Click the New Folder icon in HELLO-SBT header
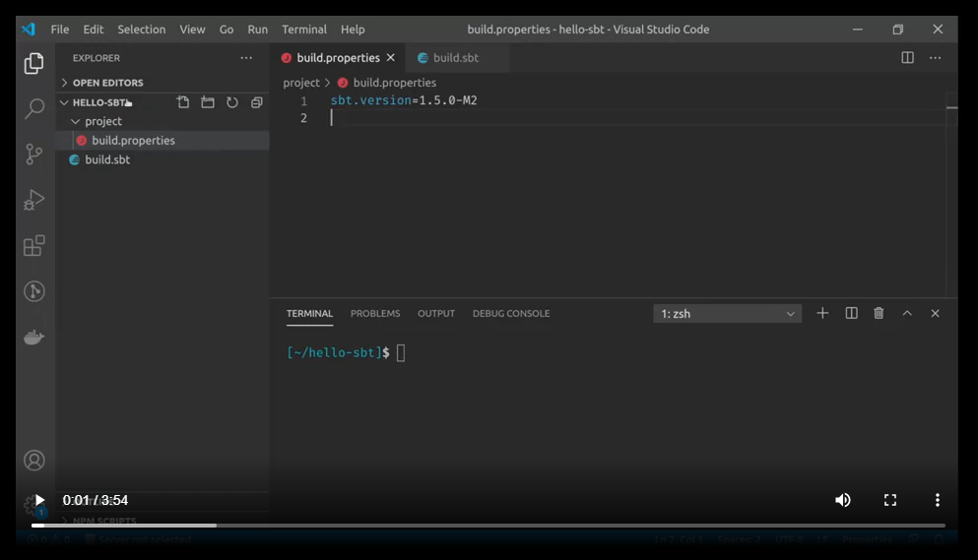Image resolution: width=978 pixels, height=560 pixels. pos(208,102)
